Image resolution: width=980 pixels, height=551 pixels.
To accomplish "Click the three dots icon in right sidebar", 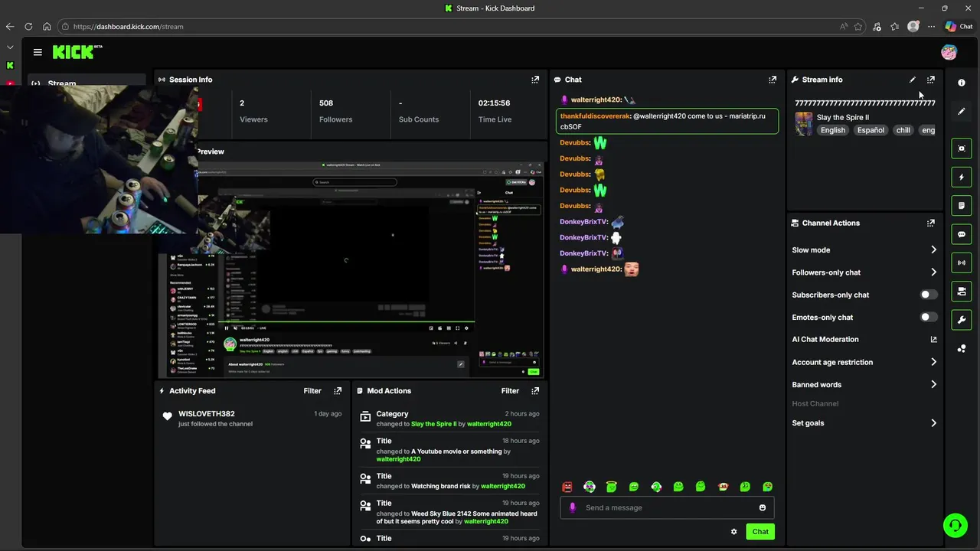I will pyautogui.click(x=962, y=349).
